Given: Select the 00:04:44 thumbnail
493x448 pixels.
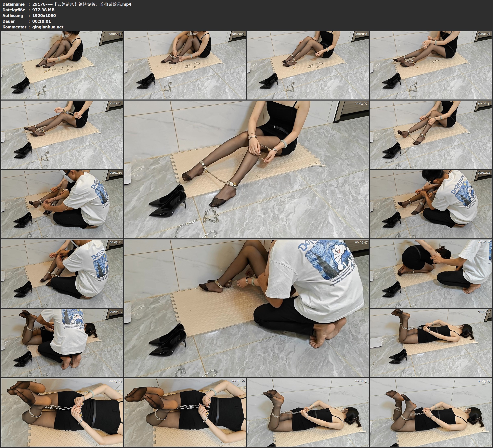Looking at the screenshot, I should click(x=431, y=204).
